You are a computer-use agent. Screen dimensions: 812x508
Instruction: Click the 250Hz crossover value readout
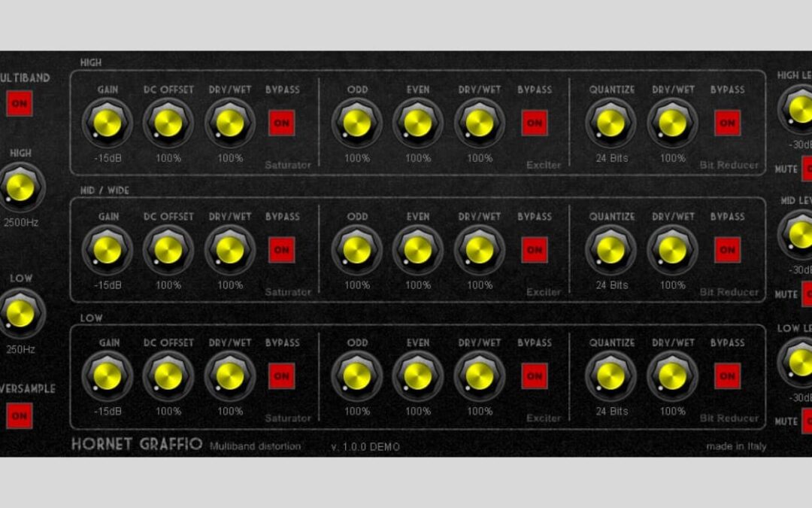[x=21, y=349]
